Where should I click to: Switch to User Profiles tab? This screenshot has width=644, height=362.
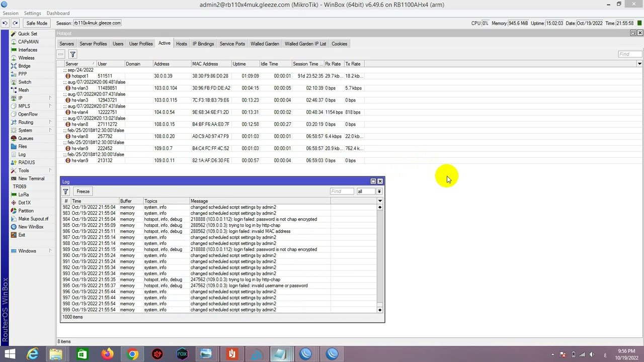point(141,44)
